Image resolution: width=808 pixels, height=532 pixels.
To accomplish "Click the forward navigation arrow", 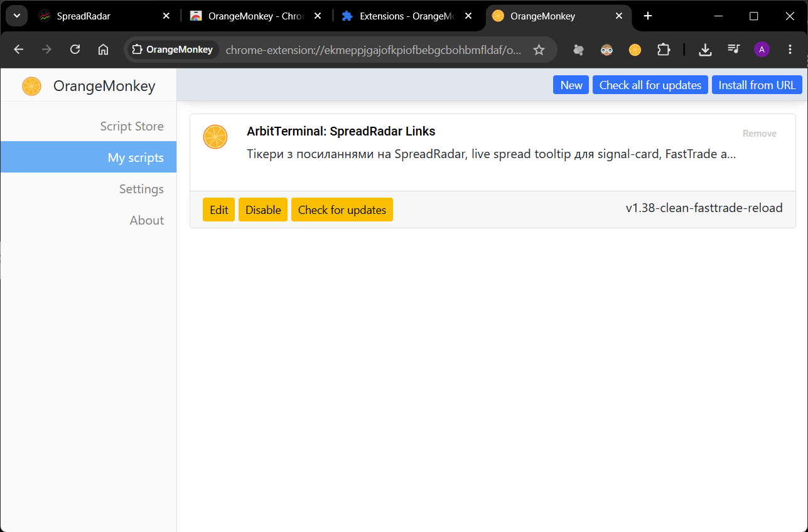I will click(x=46, y=50).
